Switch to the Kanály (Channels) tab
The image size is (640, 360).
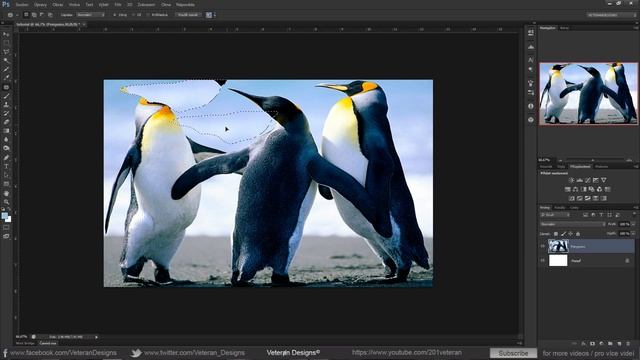tap(559, 208)
